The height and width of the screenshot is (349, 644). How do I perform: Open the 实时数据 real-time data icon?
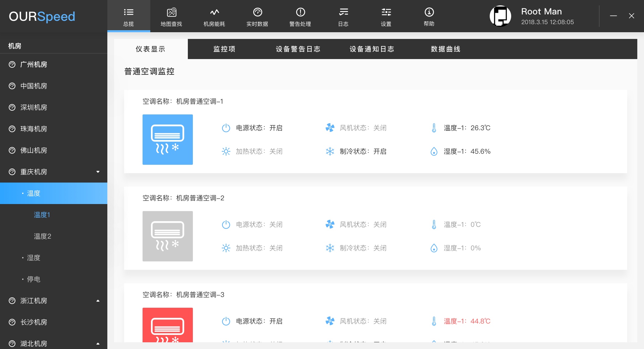tap(257, 13)
